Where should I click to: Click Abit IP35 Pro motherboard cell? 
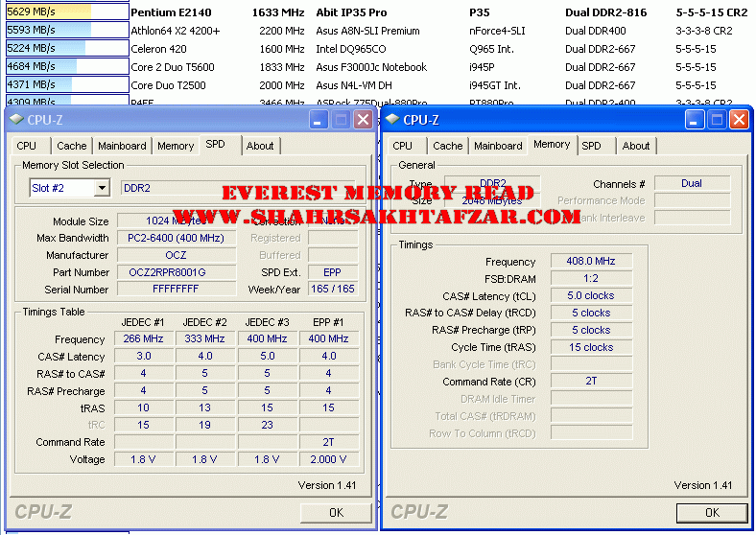(x=351, y=12)
